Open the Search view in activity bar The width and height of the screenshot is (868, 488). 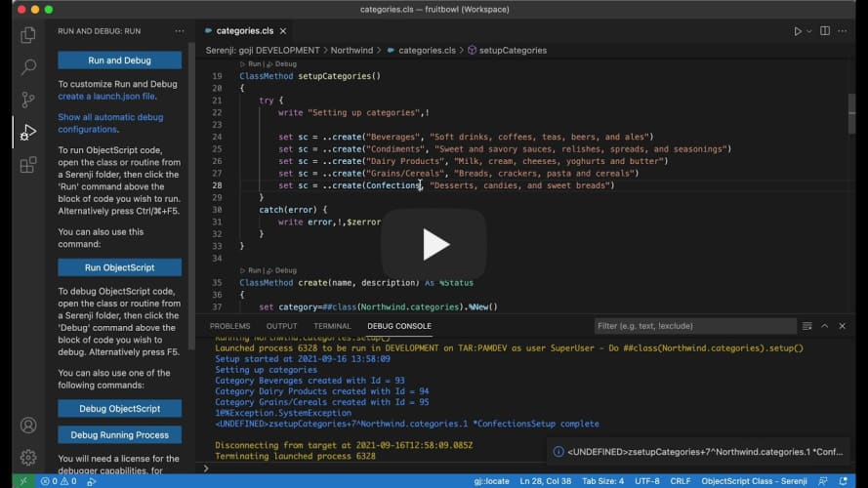pyautogui.click(x=27, y=67)
